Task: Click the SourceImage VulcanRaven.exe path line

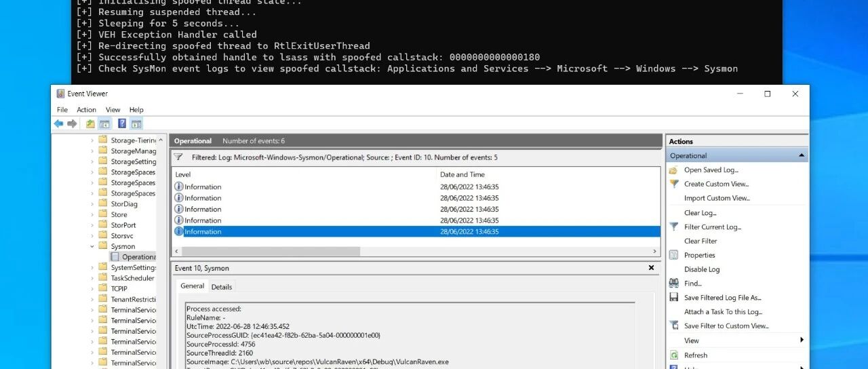Action: click(x=317, y=362)
